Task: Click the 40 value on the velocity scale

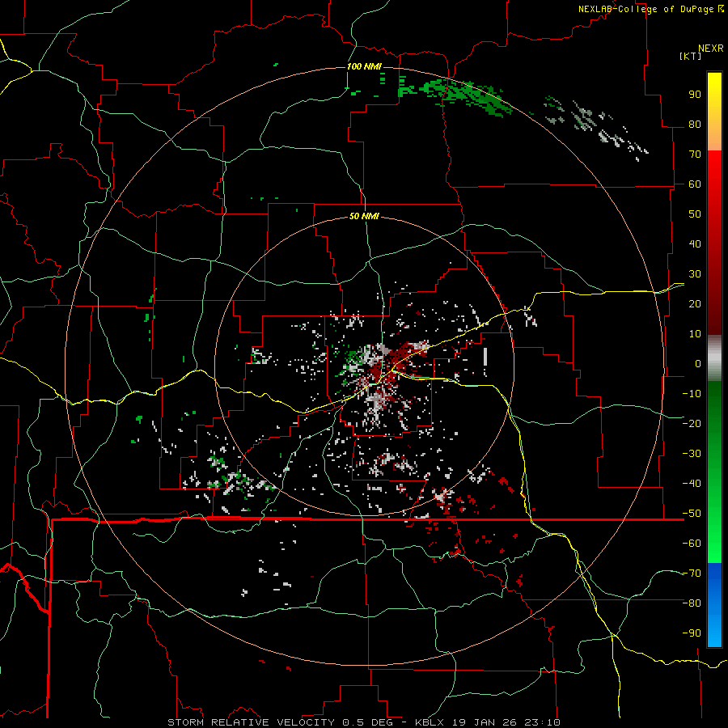Action: point(695,244)
